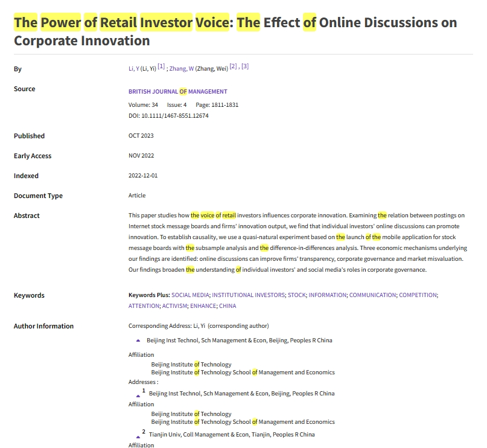
Task: Click superscript [3] address reference
Action: 245,66
